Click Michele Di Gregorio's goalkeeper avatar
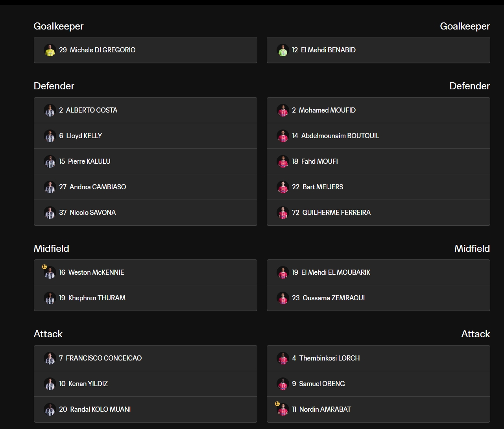The image size is (504, 429). pyautogui.click(x=50, y=50)
